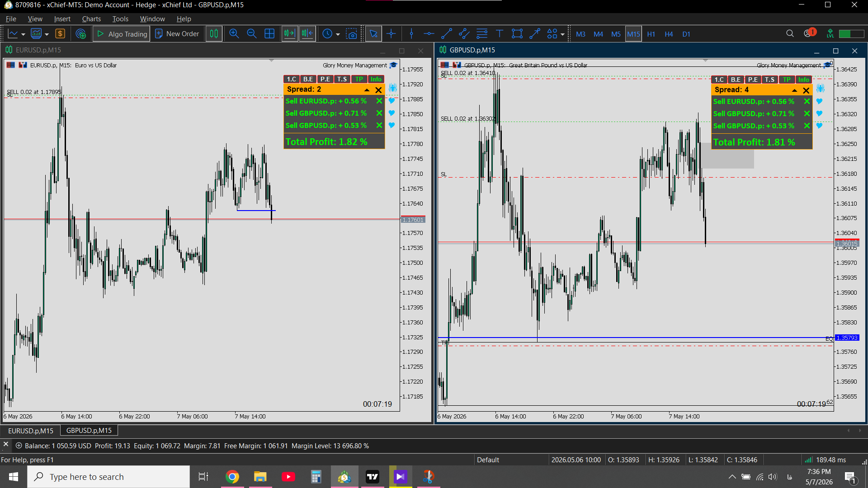Open the Windows Start menu
This screenshot has width=868, height=488.
click(x=14, y=477)
